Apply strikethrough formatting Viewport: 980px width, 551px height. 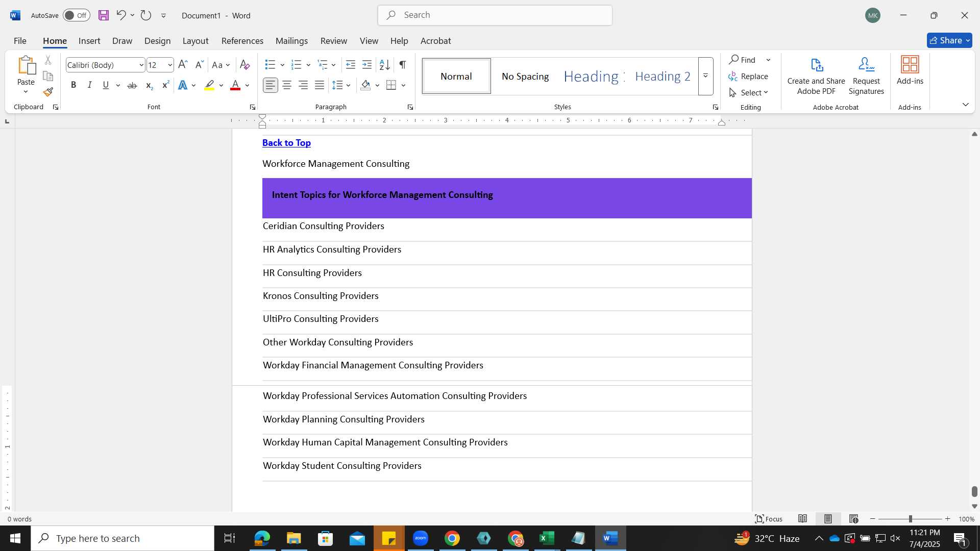click(132, 85)
